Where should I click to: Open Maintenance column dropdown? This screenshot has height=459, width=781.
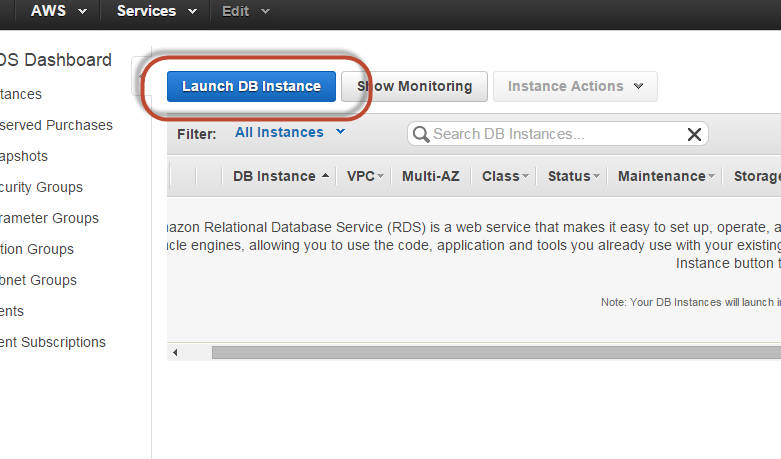(711, 176)
